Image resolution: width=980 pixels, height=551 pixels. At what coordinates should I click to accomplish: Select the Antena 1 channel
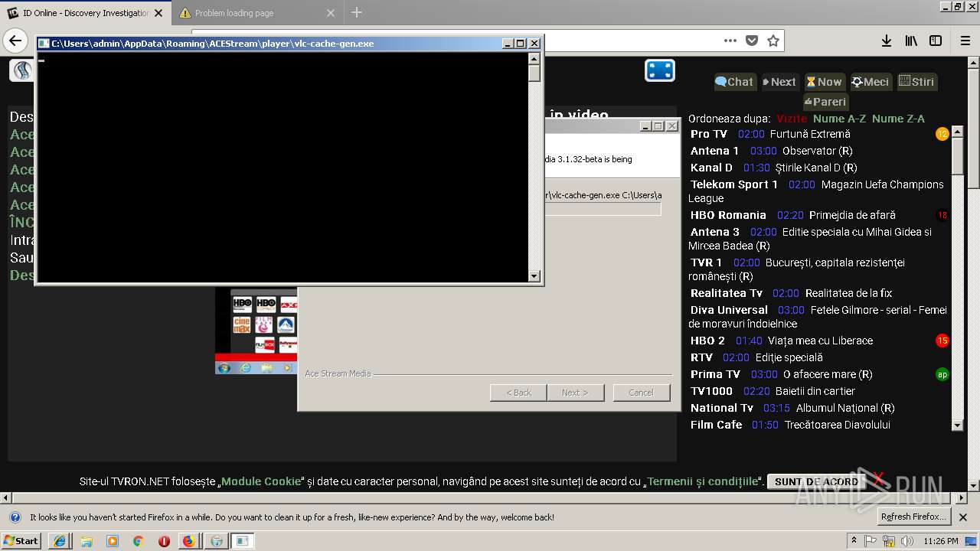click(x=714, y=151)
